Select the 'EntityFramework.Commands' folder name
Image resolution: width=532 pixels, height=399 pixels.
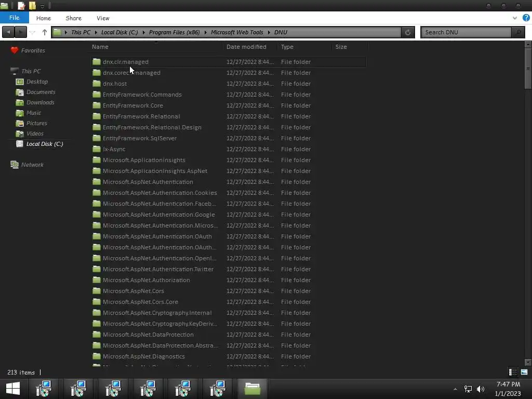[x=142, y=95]
